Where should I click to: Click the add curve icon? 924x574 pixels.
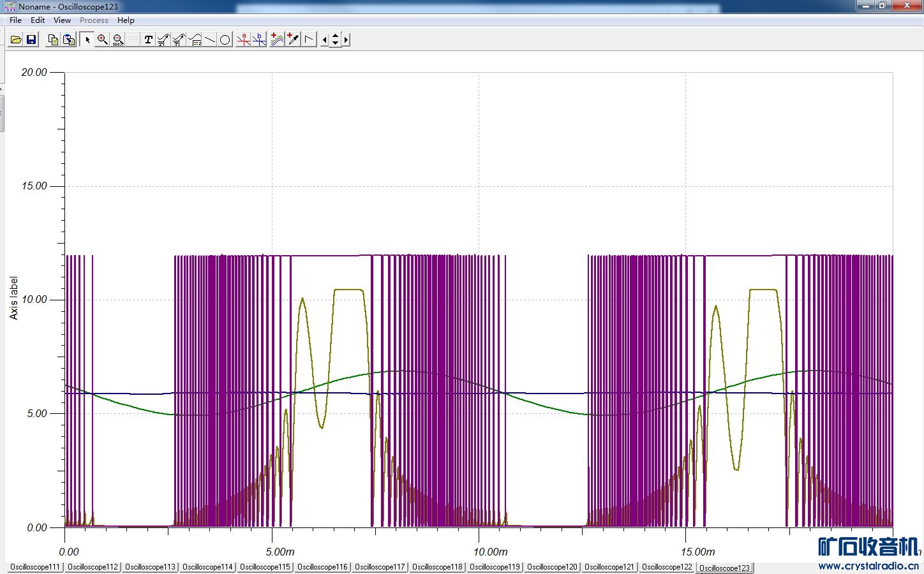click(277, 40)
